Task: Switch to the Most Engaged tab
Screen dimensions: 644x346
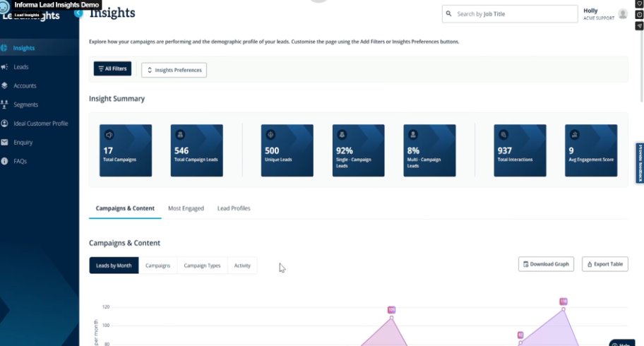Action: click(186, 208)
